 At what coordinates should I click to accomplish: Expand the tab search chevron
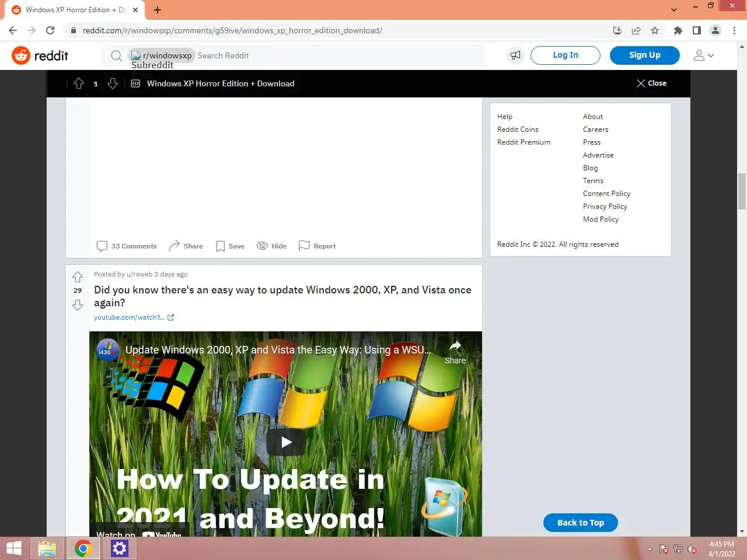pyautogui.click(x=674, y=10)
